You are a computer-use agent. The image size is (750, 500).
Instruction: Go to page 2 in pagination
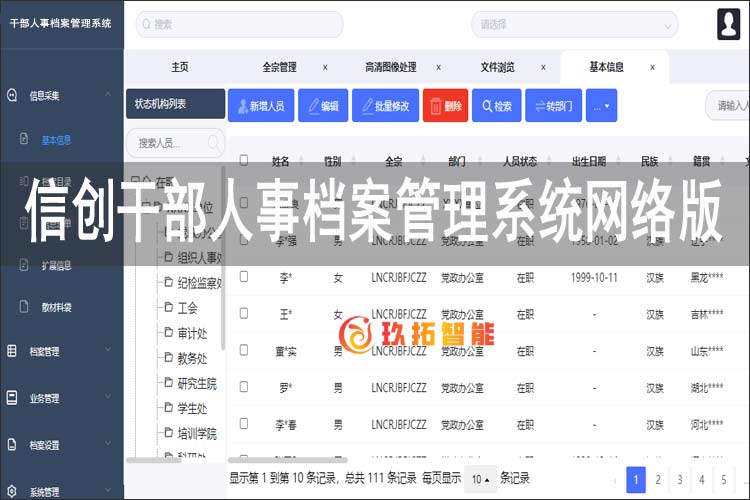[658, 479]
